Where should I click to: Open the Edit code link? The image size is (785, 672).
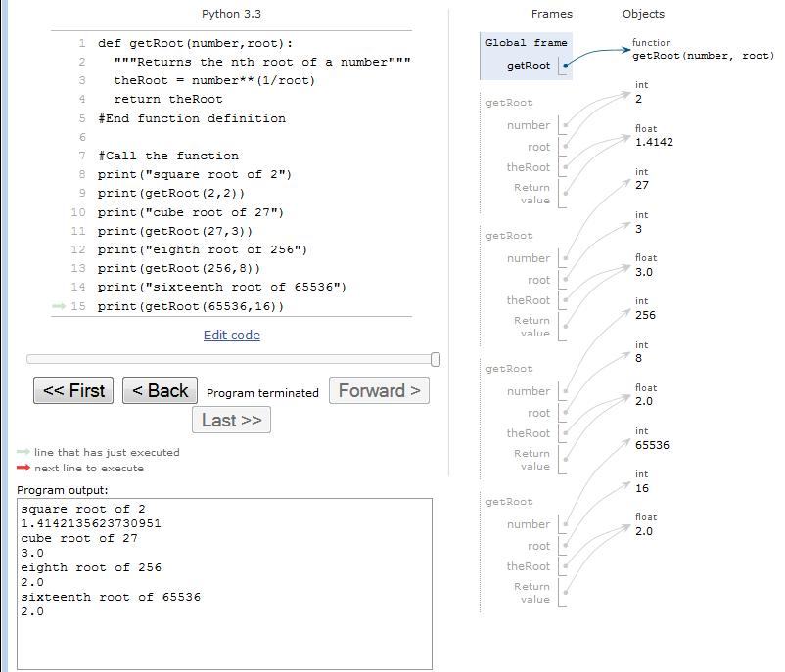click(232, 335)
